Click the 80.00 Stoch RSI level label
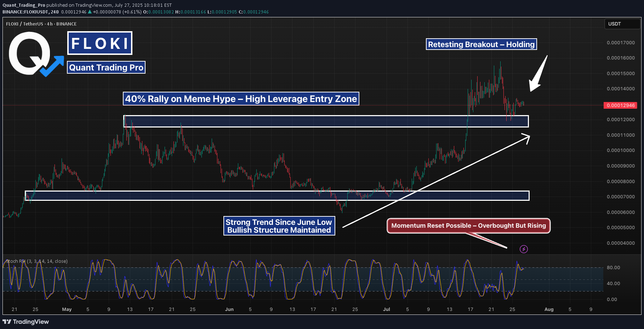Viewport: 644px width, 329px height. 613,267
